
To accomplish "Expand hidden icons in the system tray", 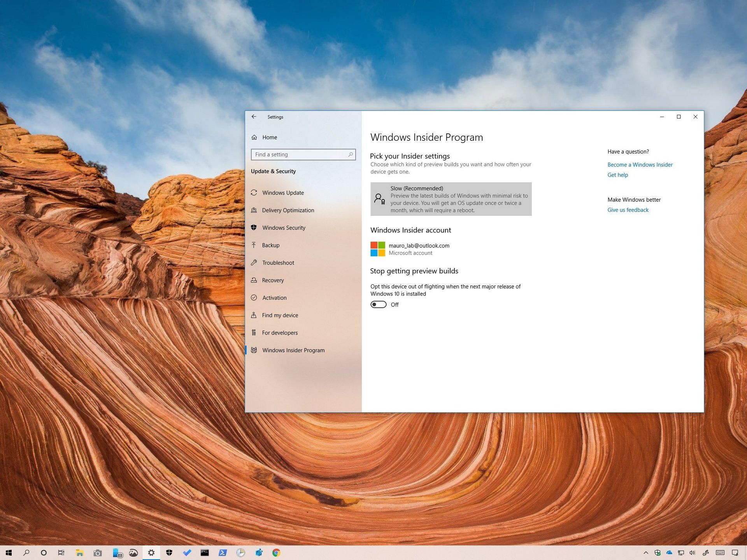I will (x=646, y=552).
